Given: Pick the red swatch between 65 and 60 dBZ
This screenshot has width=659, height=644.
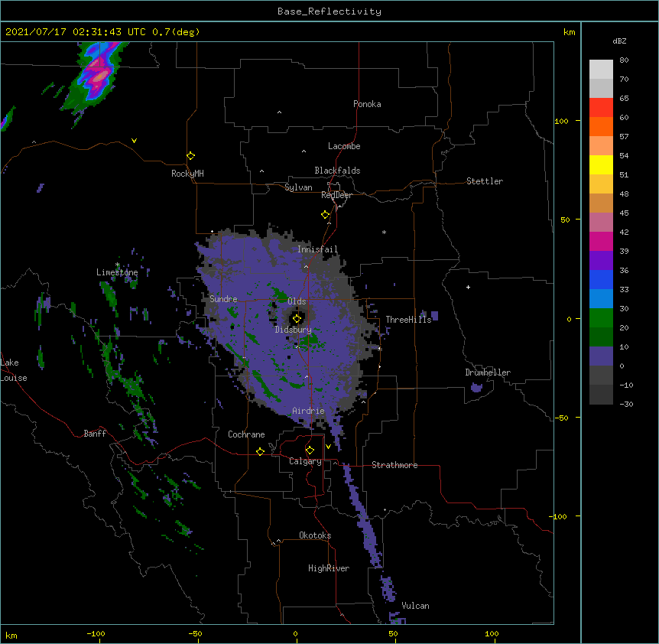Looking at the screenshot, I should pyautogui.click(x=601, y=108).
